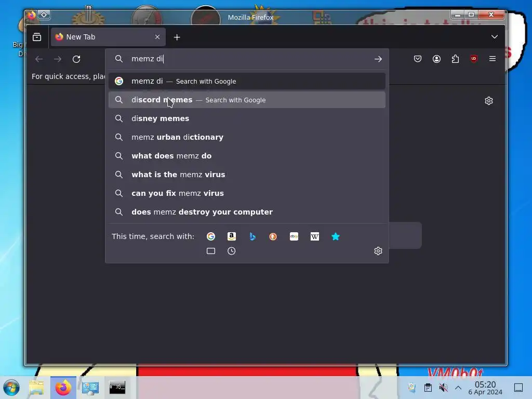Image resolution: width=532 pixels, height=399 pixels.
Task: Select 'what is the memz virus' suggestion
Action: (x=247, y=175)
